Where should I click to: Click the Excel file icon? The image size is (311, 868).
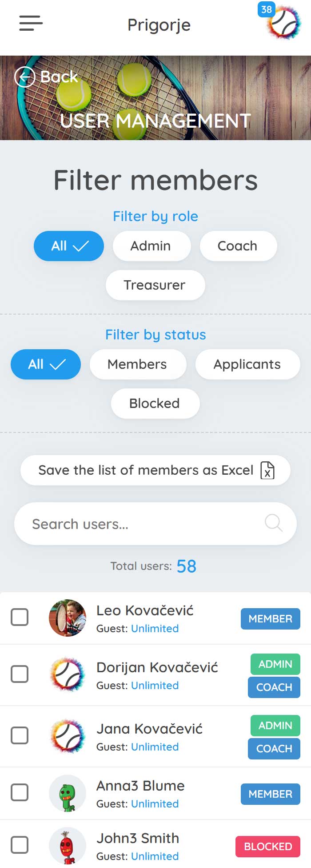(267, 470)
